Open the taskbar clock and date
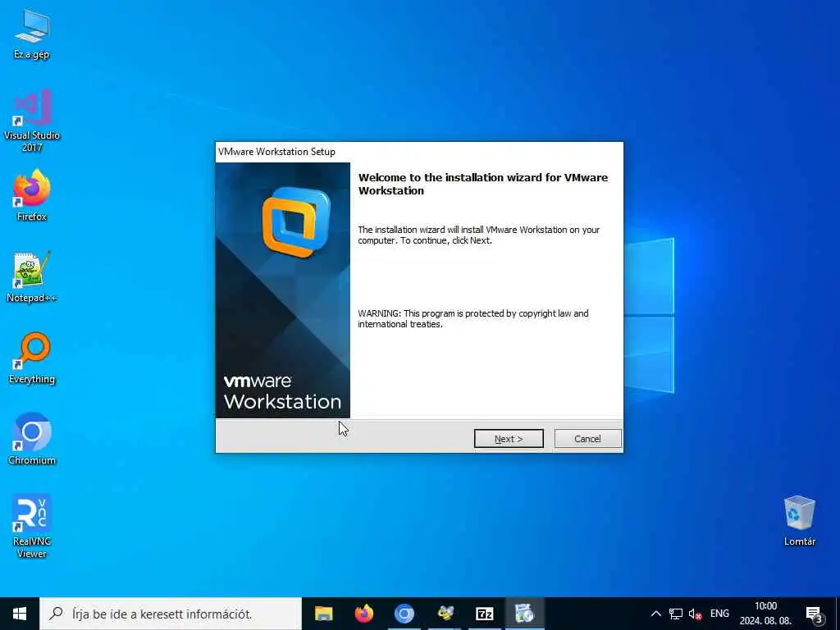 tap(765, 614)
